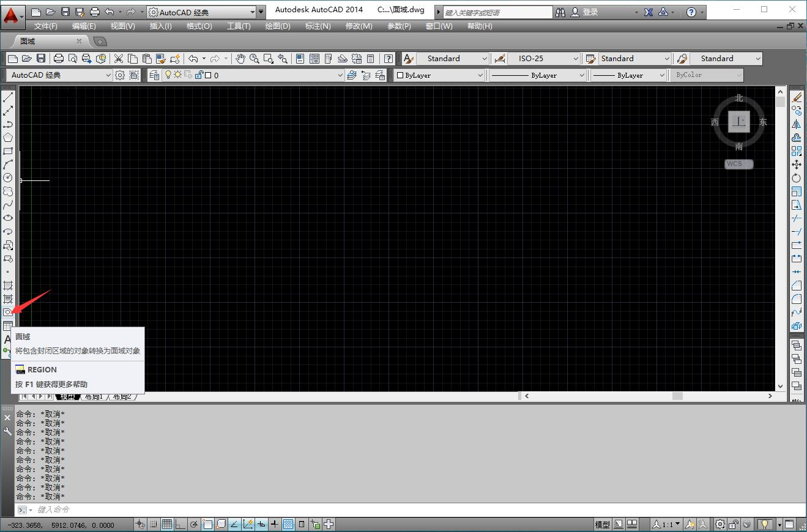The width and height of the screenshot is (807, 532).
Task: Select the Erase tool in modify toolbar
Action: (x=797, y=97)
